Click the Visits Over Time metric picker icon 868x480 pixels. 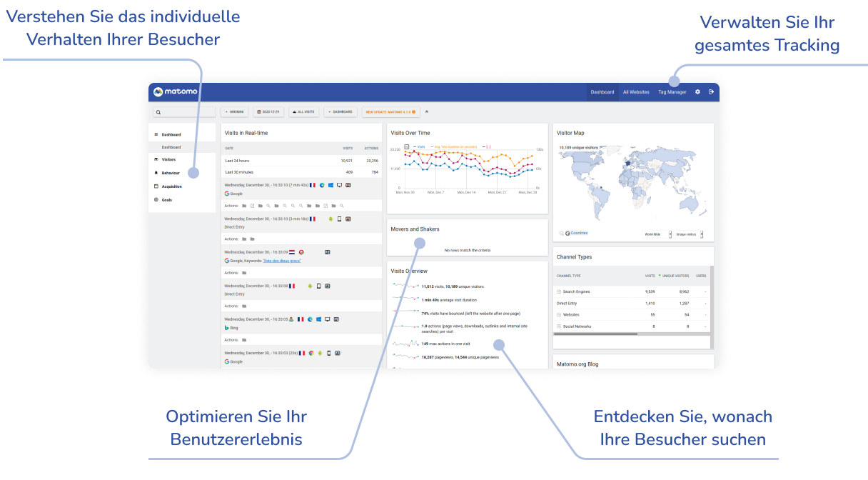407,146
